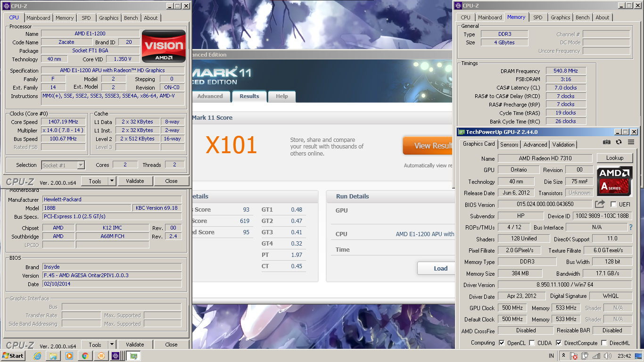
Task: Click the AMD E1-1200 processor name field
Action: pyautogui.click(x=90, y=33)
